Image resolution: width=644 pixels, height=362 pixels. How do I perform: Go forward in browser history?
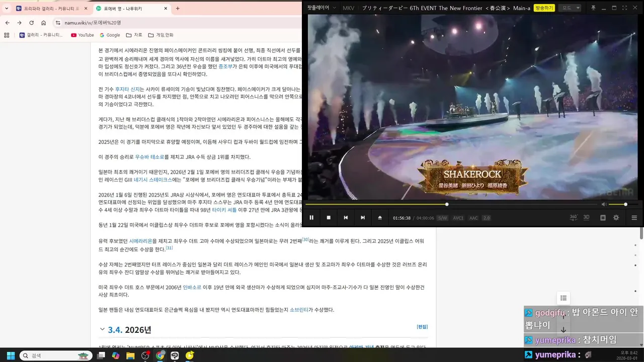(19, 23)
